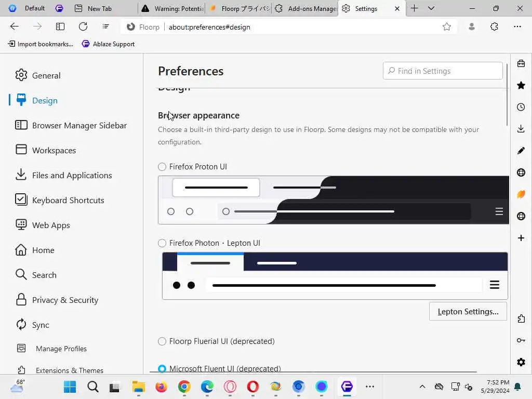
Task: Go back to the previous page
Action: (14, 26)
